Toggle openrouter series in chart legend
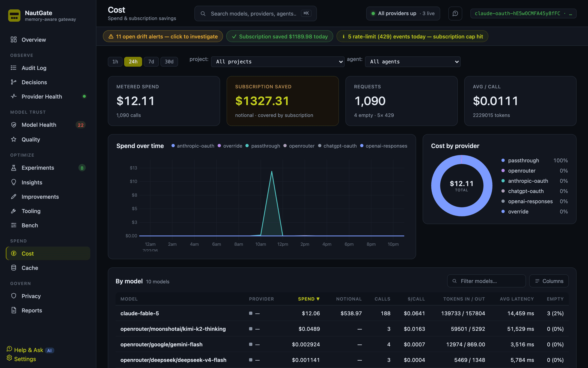The image size is (588, 368). [299, 146]
